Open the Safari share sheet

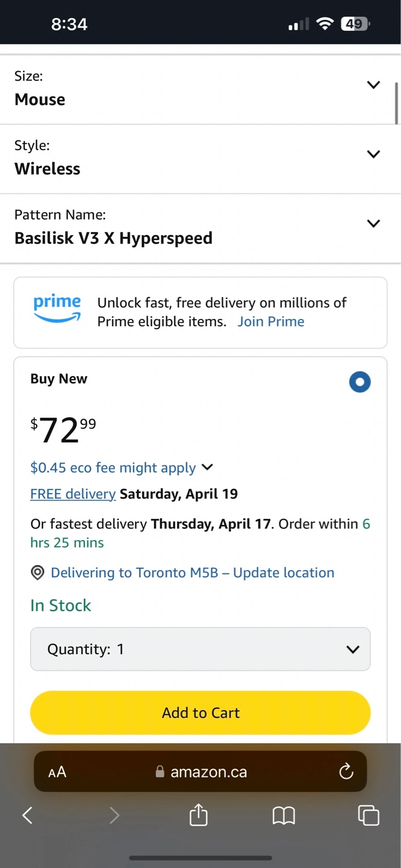199,816
